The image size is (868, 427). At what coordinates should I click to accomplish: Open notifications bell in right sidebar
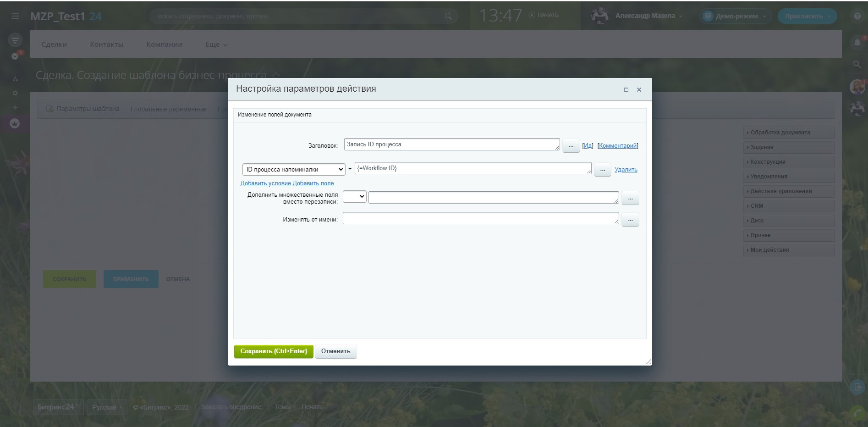pyautogui.click(x=857, y=43)
